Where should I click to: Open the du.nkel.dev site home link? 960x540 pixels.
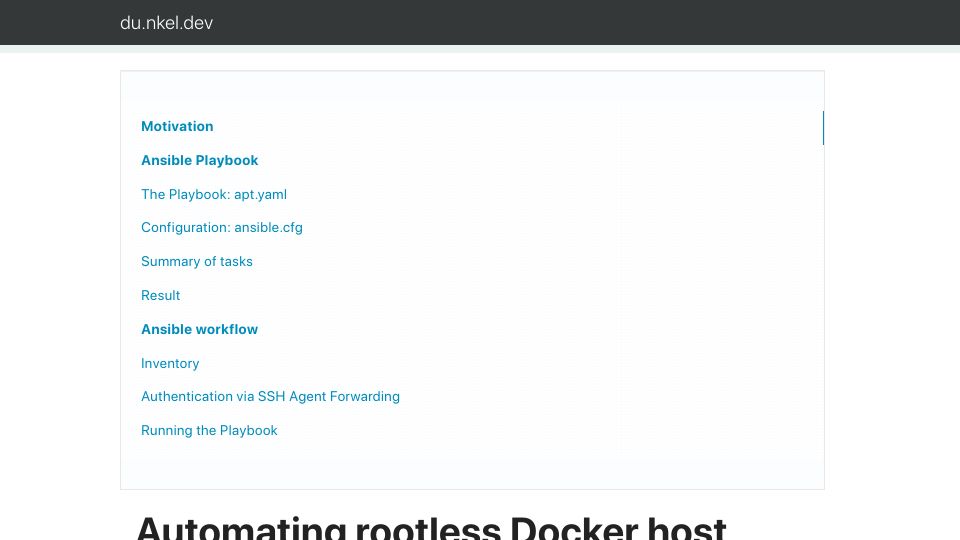[167, 23]
